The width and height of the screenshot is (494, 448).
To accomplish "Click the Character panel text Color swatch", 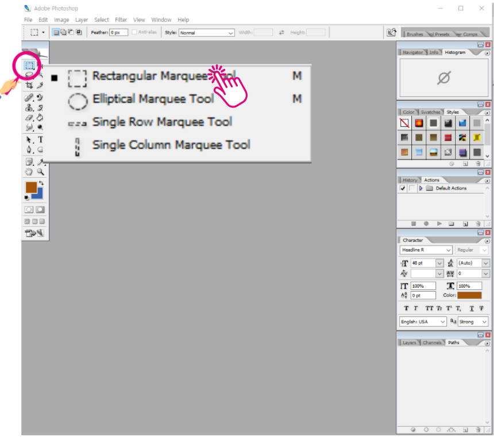I will 469,295.
